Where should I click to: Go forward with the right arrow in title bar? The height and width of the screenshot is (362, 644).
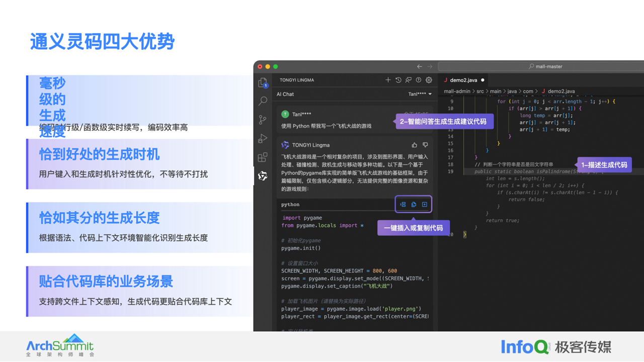pyautogui.click(x=430, y=66)
